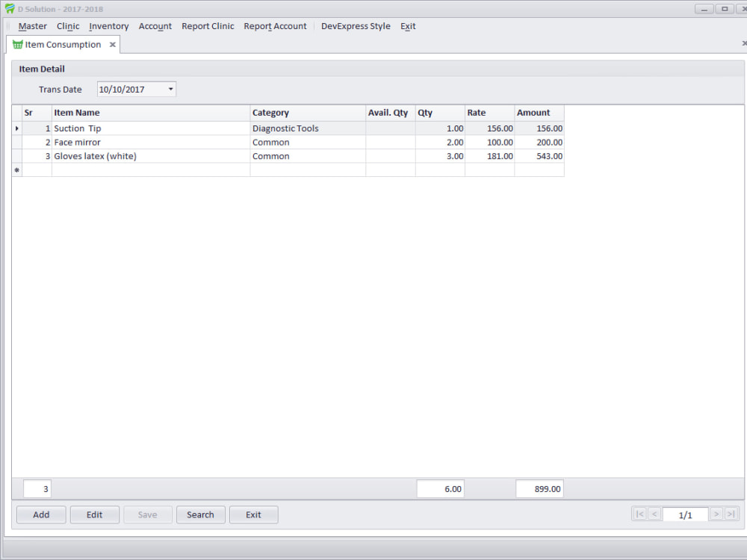Image resolution: width=747 pixels, height=560 pixels.
Task: Open Search for item consumption records
Action: [x=200, y=514]
